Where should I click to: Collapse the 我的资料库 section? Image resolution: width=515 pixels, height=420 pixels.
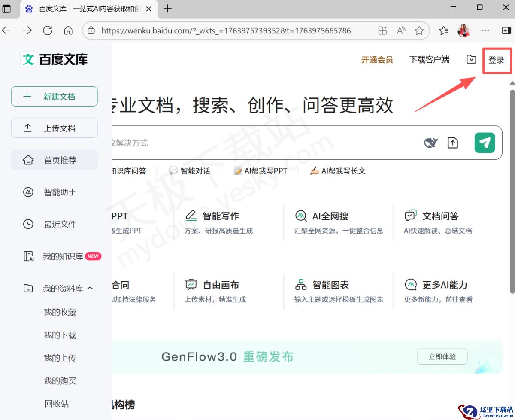90,288
